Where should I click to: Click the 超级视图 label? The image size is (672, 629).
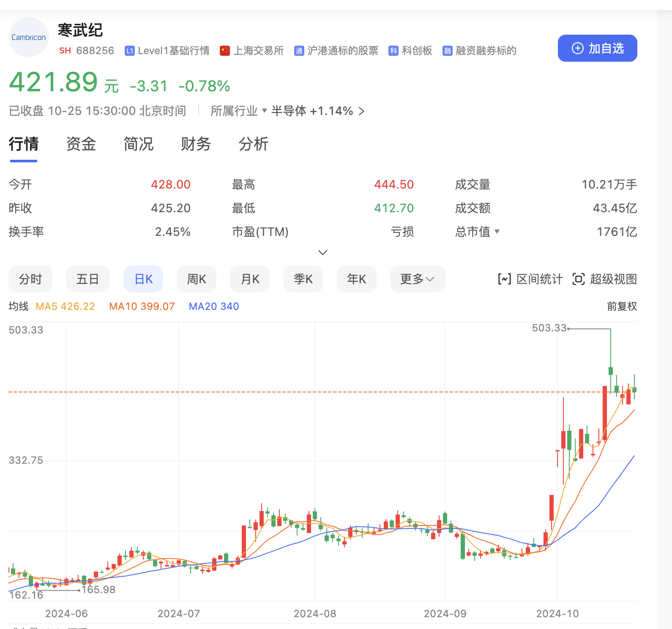pyautogui.click(x=614, y=279)
